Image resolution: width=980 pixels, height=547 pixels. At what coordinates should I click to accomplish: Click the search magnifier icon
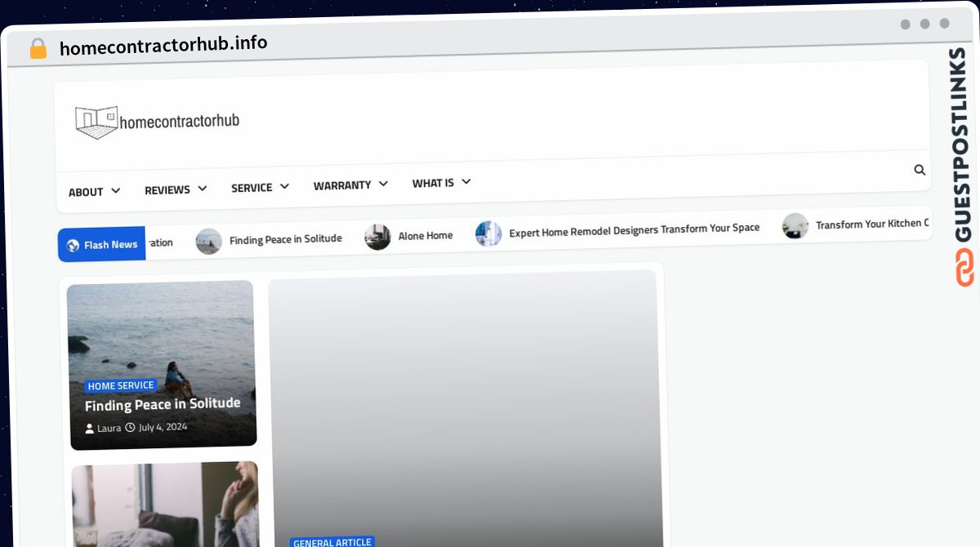[920, 170]
